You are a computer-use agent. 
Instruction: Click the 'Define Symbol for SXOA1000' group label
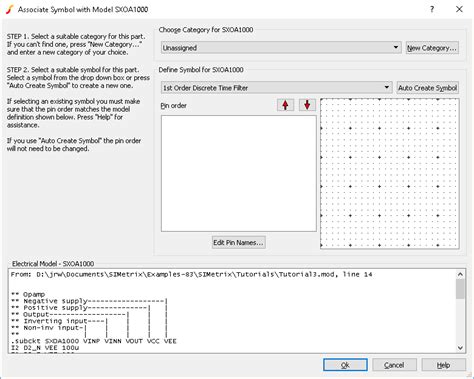201,70
